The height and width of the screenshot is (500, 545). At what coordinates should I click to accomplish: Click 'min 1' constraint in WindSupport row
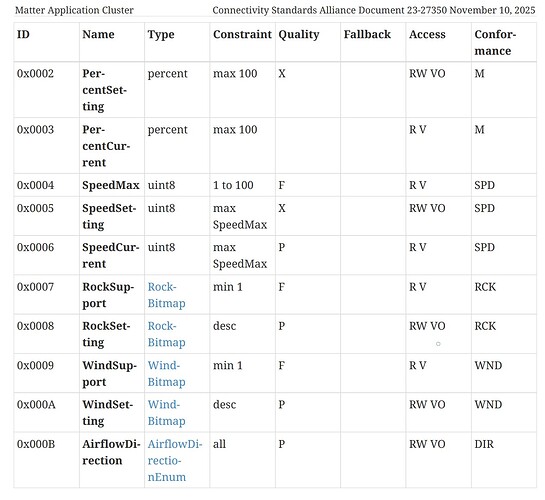228,366
